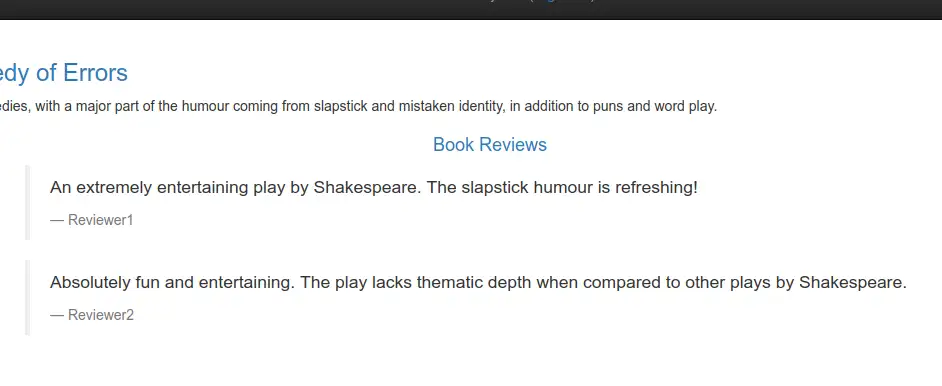The width and height of the screenshot is (942, 386).
Task: Click the Reviewer1 attribution
Action: 92,220
